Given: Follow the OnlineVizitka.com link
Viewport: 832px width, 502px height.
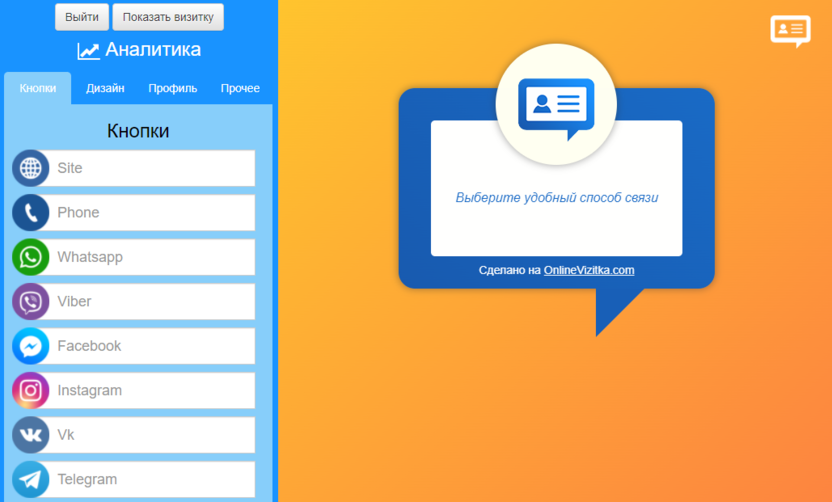Looking at the screenshot, I should [x=589, y=270].
